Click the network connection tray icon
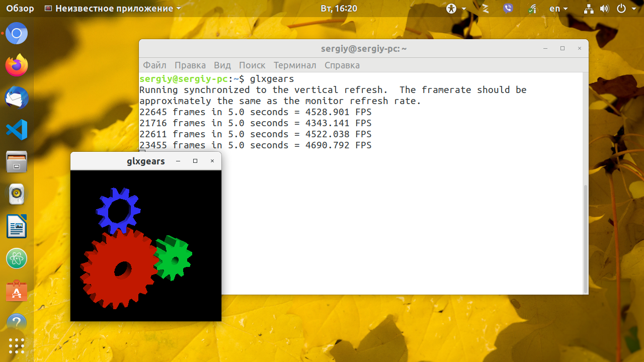The width and height of the screenshot is (644, 362). click(589, 9)
